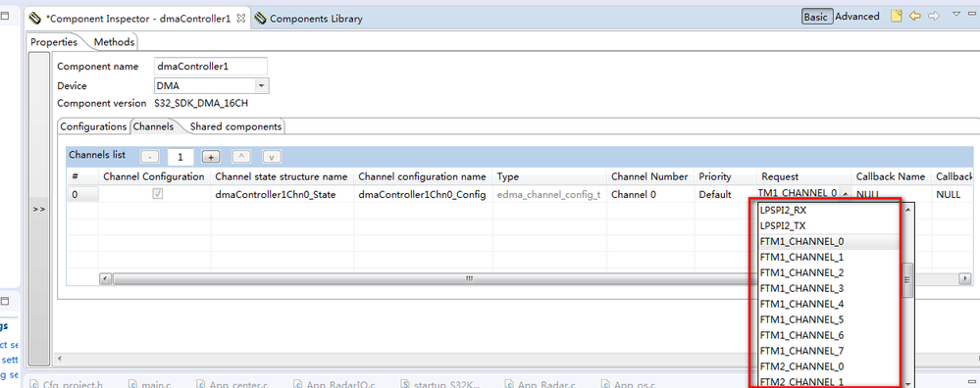Click the NULL cell under Callback Name
This screenshot has width=980, height=388.
pos(892,195)
